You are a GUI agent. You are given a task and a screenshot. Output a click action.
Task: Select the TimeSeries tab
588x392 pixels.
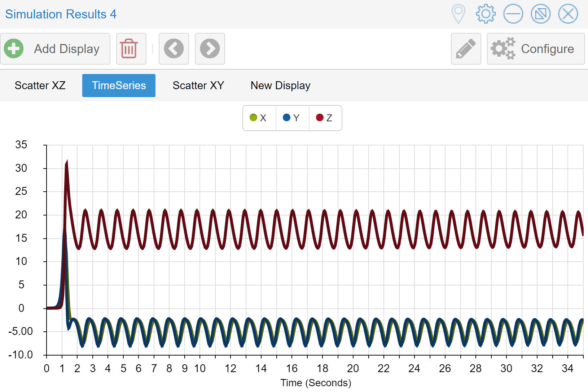pos(119,86)
